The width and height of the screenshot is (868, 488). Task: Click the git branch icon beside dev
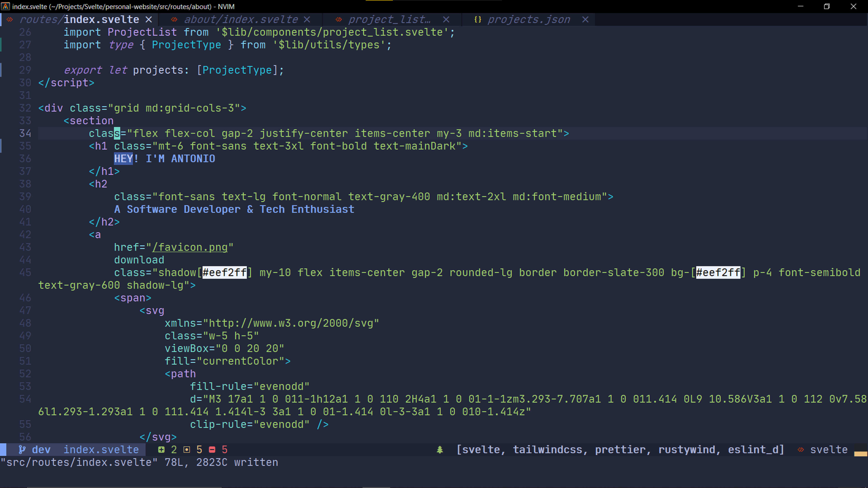coord(22,449)
